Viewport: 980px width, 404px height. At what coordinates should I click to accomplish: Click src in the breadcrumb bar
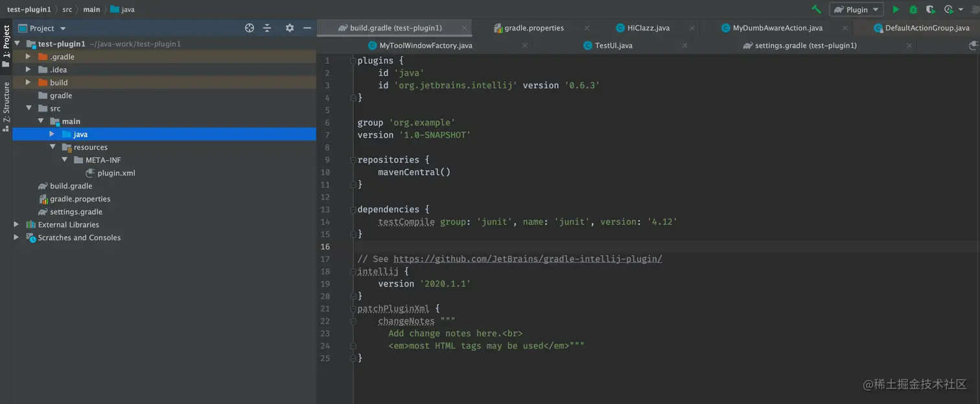click(67, 9)
